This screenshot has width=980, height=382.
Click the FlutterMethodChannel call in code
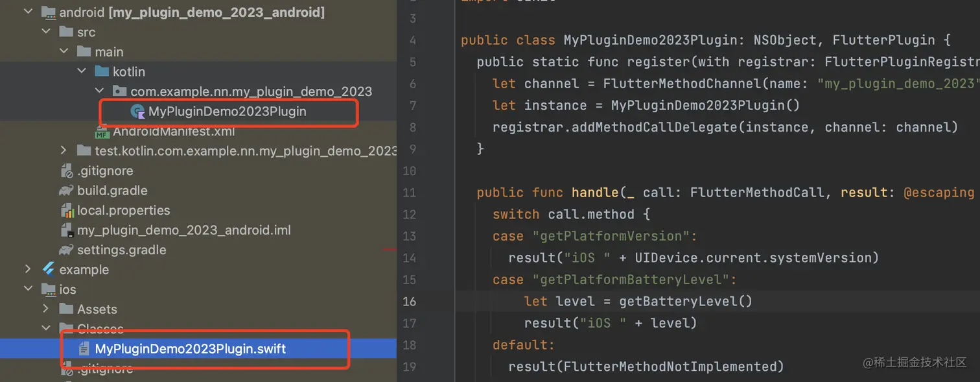coord(670,84)
